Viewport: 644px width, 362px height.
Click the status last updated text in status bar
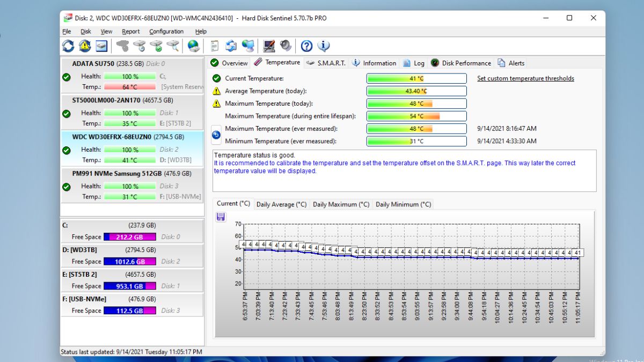pyautogui.click(x=131, y=352)
